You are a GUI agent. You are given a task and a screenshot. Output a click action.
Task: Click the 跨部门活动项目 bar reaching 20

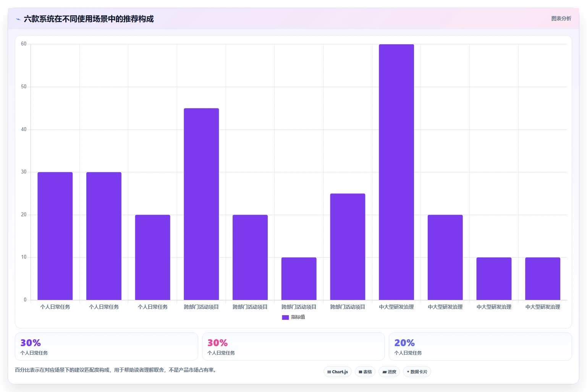(x=250, y=258)
